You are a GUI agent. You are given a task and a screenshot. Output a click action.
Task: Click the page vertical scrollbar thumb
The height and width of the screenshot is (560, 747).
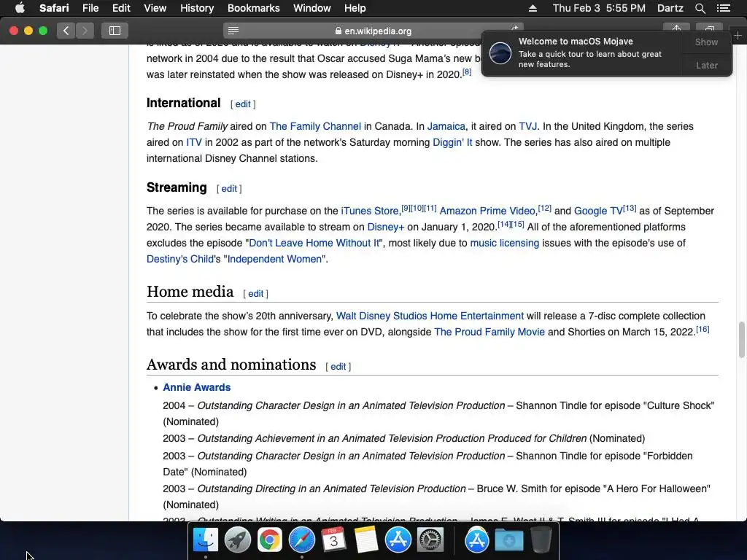click(x=741, y=340)
